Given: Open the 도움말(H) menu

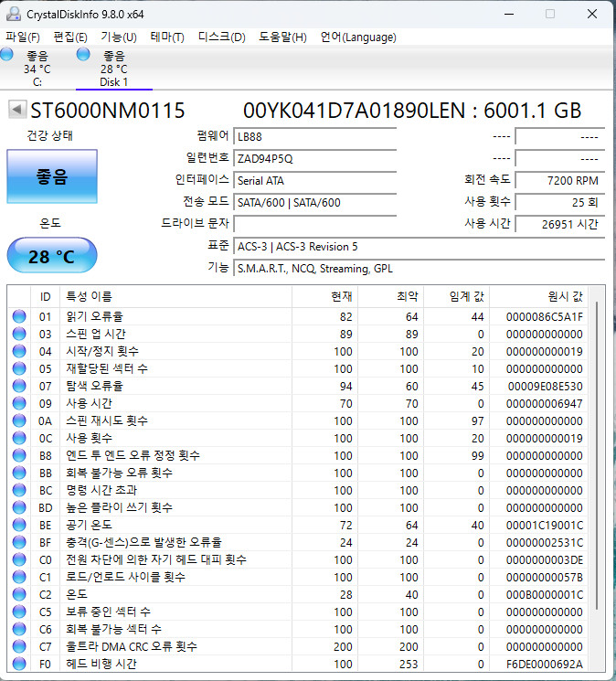Looking at the screenshot, I should tap(282, 37).
